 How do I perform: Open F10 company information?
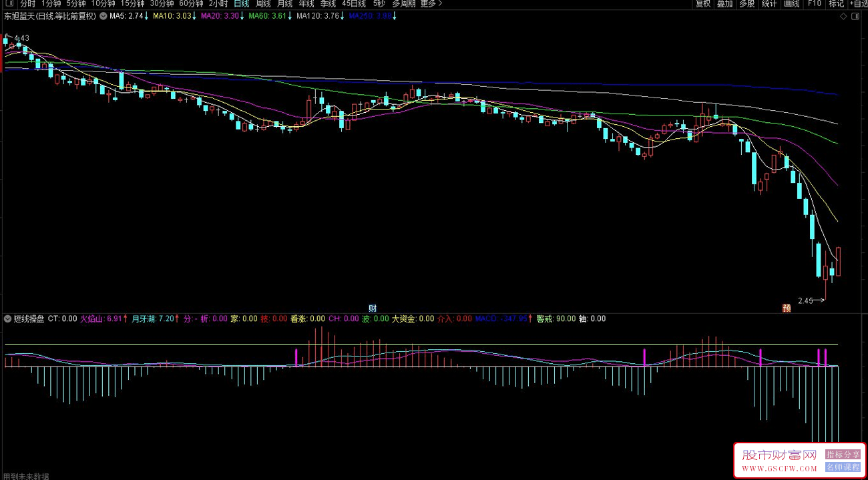point(815,3)
